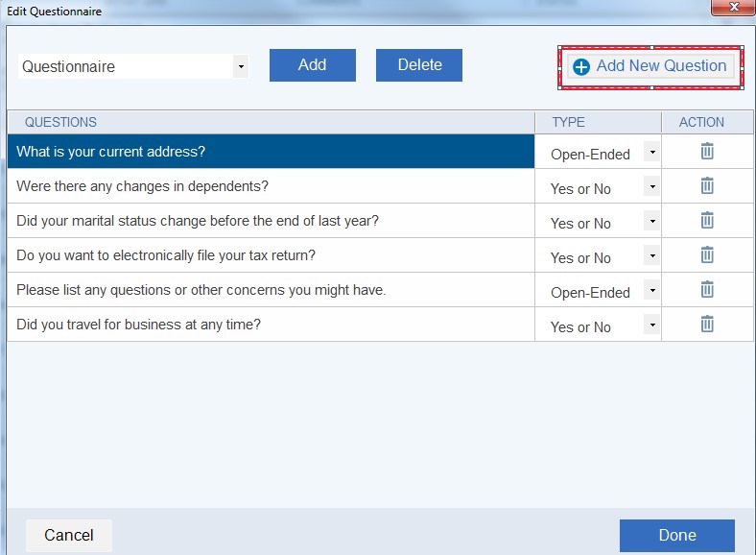Click Yes or No value for dependents question
The image size is (756, 555).
click(x=580, y=189)
